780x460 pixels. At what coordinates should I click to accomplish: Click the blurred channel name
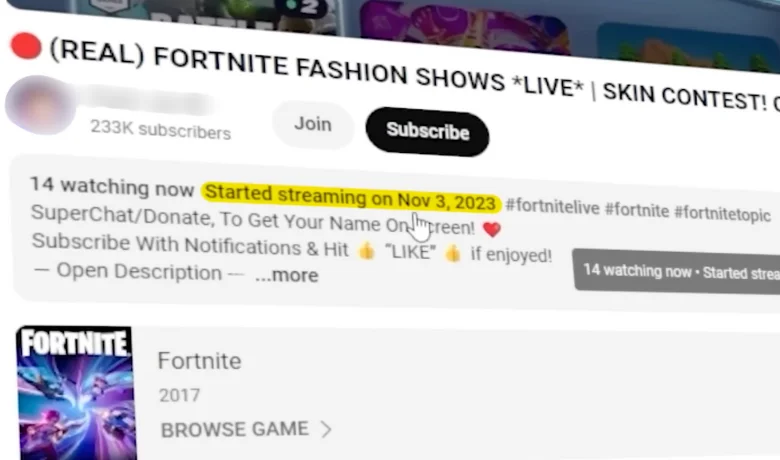[x=148, y=102]
